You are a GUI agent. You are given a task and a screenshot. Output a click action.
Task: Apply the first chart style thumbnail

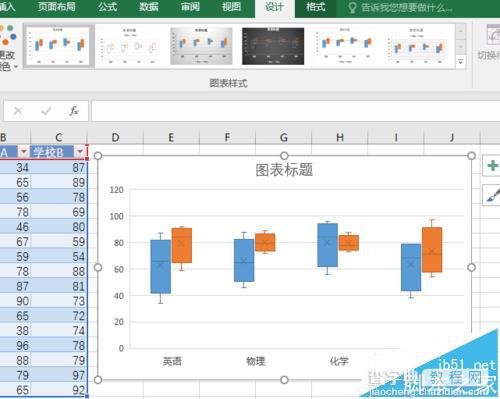(x=58, y=46)
